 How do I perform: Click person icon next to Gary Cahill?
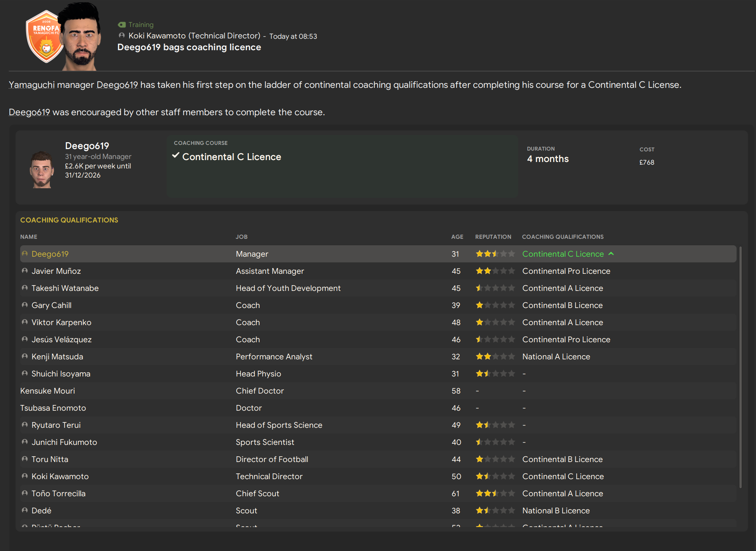[25, 305]
